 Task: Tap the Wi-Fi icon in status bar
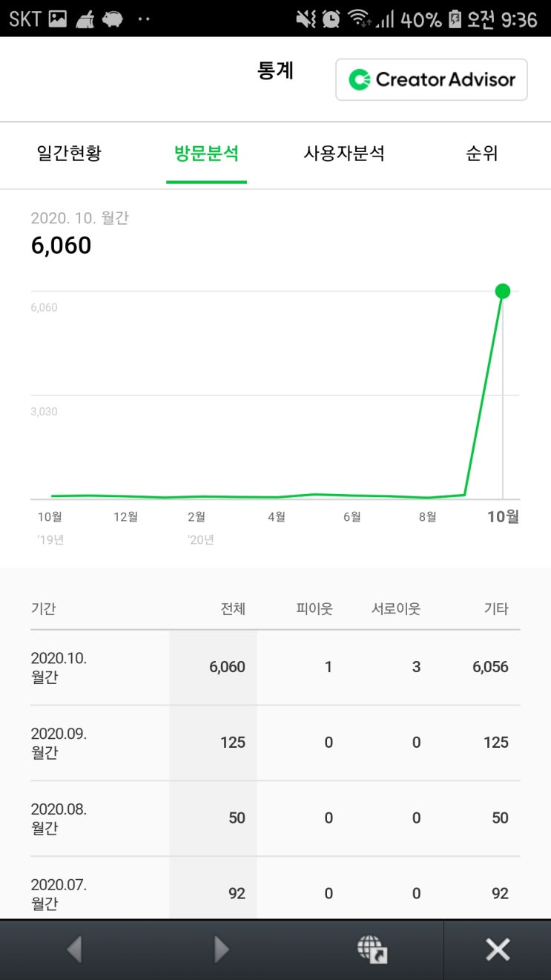pyautogui.click(x=358, y=19)
